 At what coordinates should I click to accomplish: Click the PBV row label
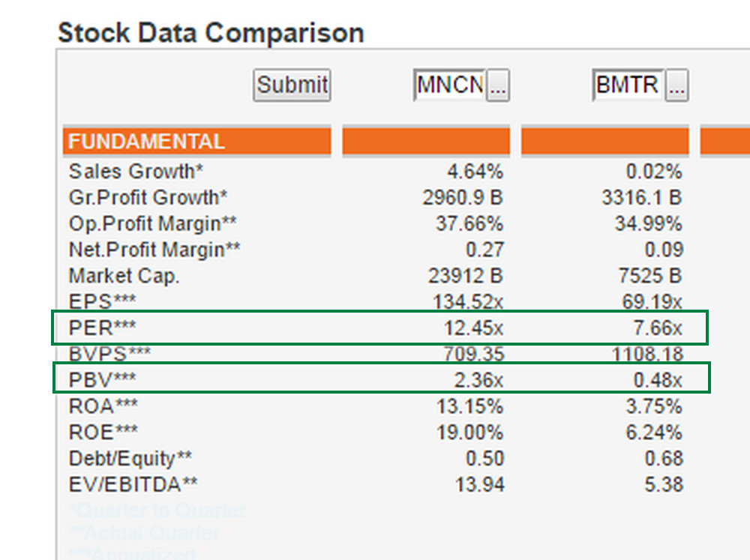pos(103,380)
